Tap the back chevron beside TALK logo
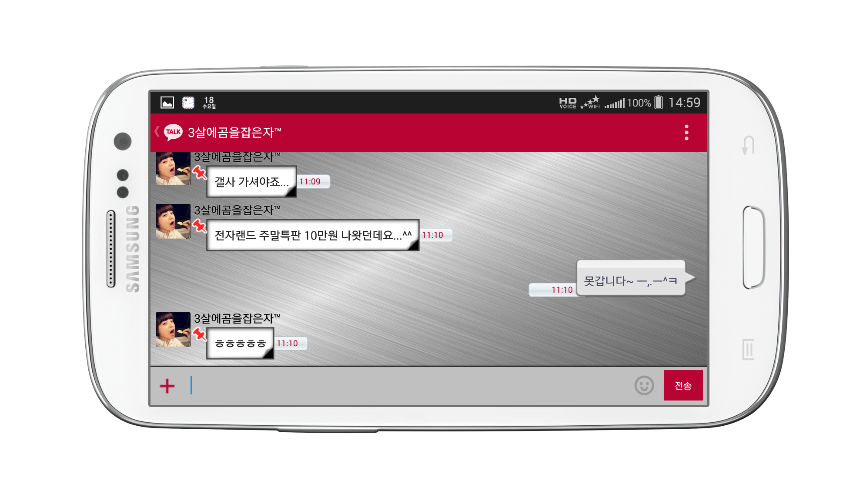This screenshot has width=863, height=504. [157, 131]
